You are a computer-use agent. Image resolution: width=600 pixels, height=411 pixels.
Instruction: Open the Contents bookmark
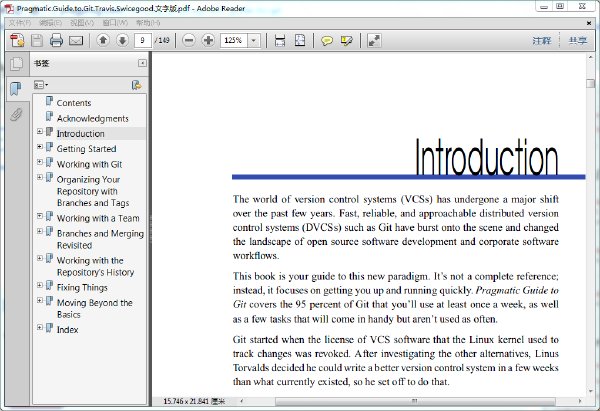73,103
